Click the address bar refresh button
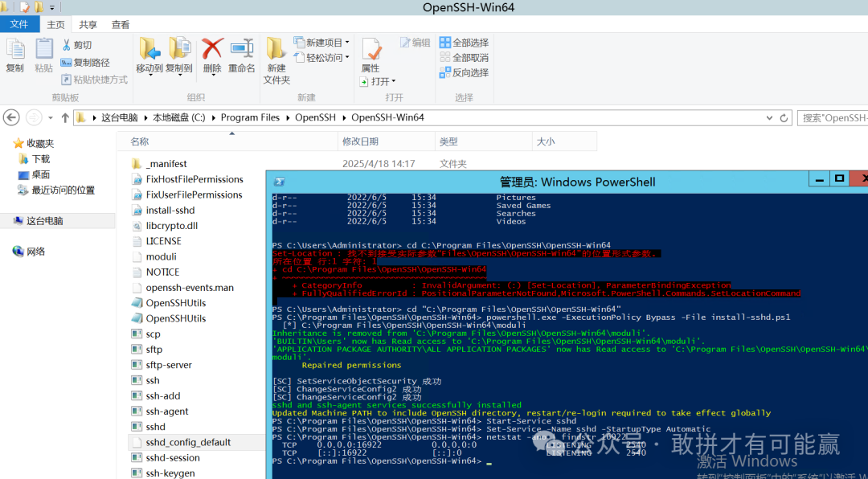Viewport: 868px width, 479px height. pyautogui.click(x=784, y=117)
